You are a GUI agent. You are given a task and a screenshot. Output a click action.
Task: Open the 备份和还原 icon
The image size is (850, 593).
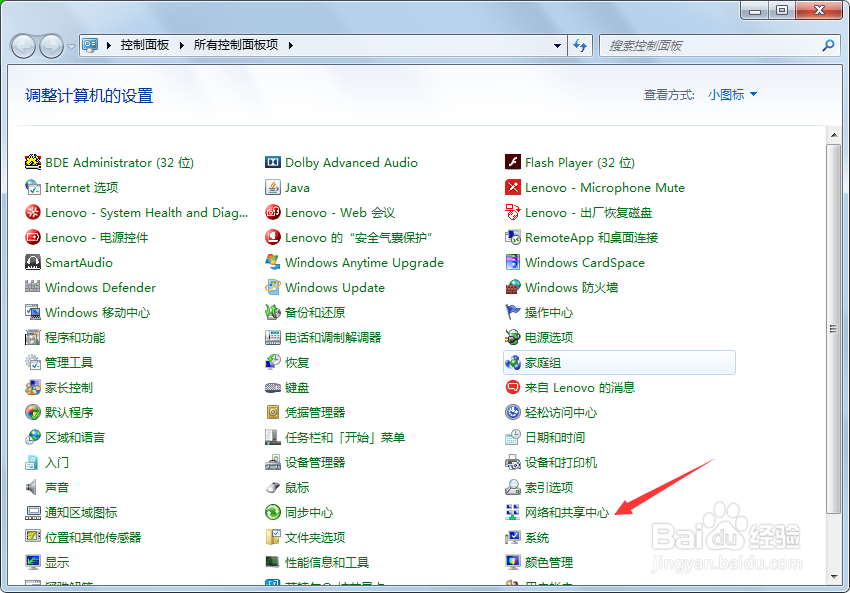pyautogui.click(x=273, y=312)
